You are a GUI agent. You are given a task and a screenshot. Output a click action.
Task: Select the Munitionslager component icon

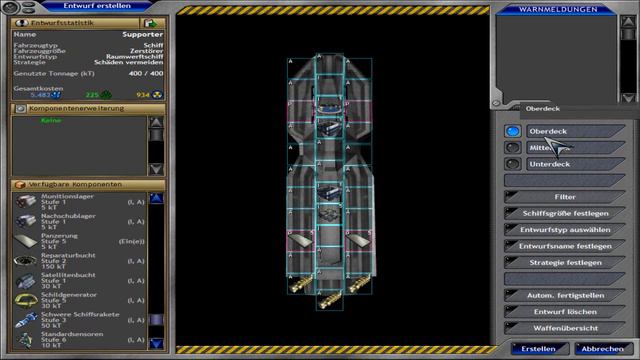click(x=26, y=202)
